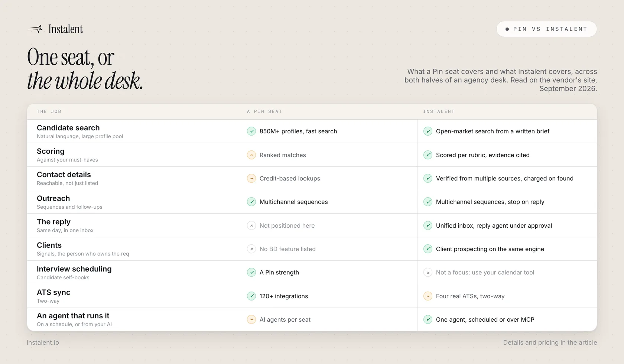The height and width of the screenshot is (364, 624).
Task: Click the green check beside 'Multichannel sequences, stop on reply'
Action: 428,202
